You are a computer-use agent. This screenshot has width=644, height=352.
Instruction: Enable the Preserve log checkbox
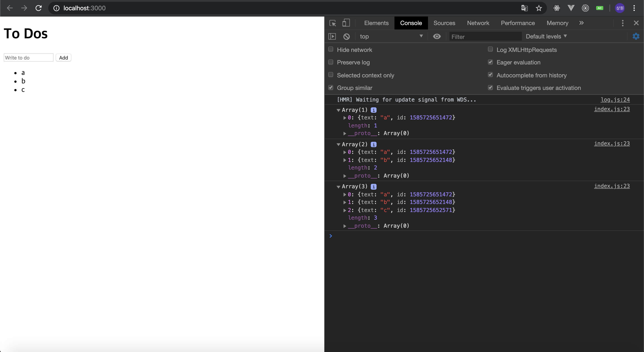click(x=331, y=62)
